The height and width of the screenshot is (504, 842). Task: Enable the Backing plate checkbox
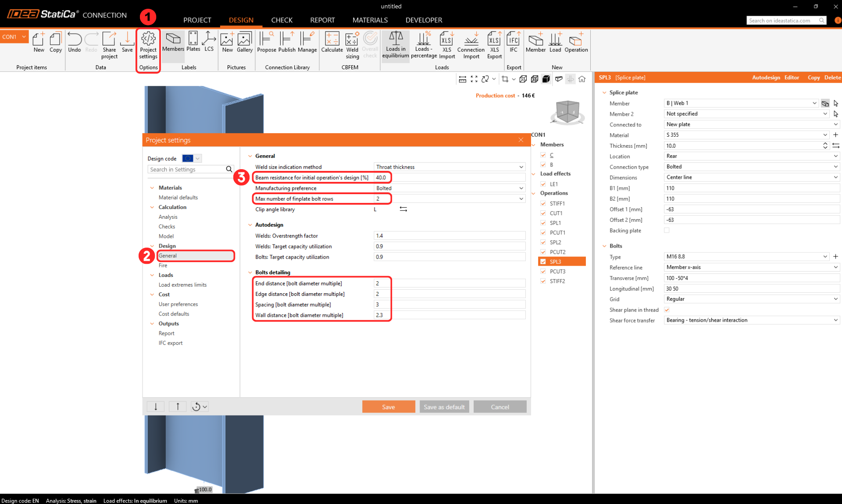coord(667,231)
